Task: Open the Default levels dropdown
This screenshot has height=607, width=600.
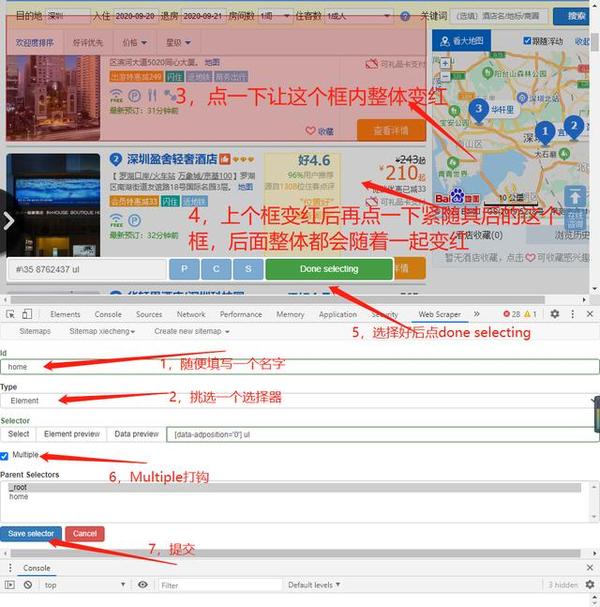Action: [314, 585]
